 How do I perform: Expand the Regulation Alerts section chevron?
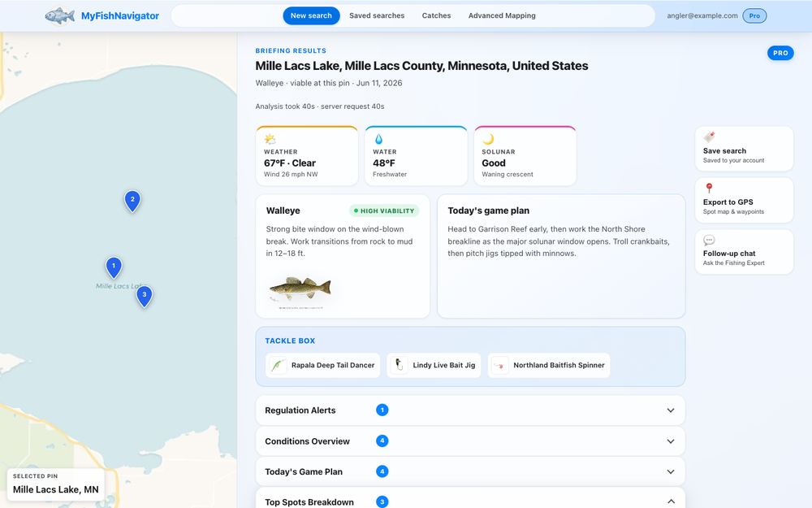click(x=671, y=410)
